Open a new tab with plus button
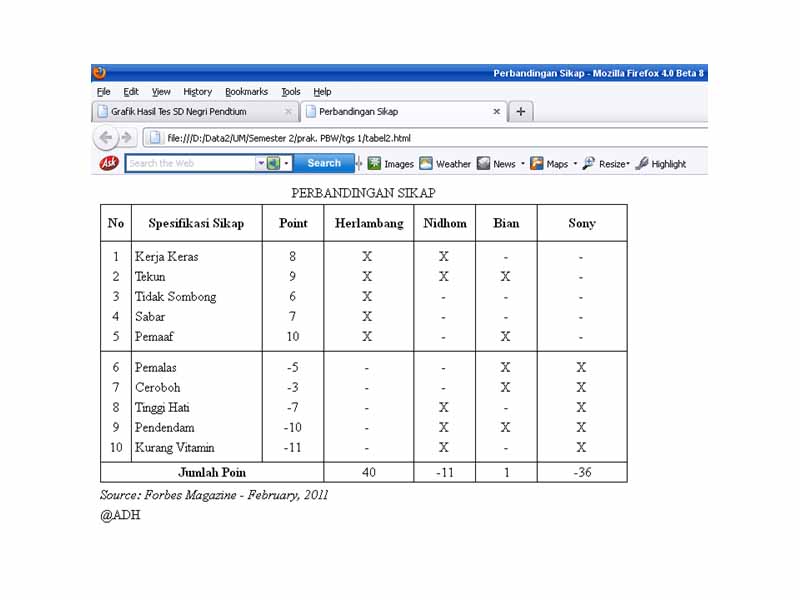This screenshot has width=800, height=600. [x=520, y=111]
